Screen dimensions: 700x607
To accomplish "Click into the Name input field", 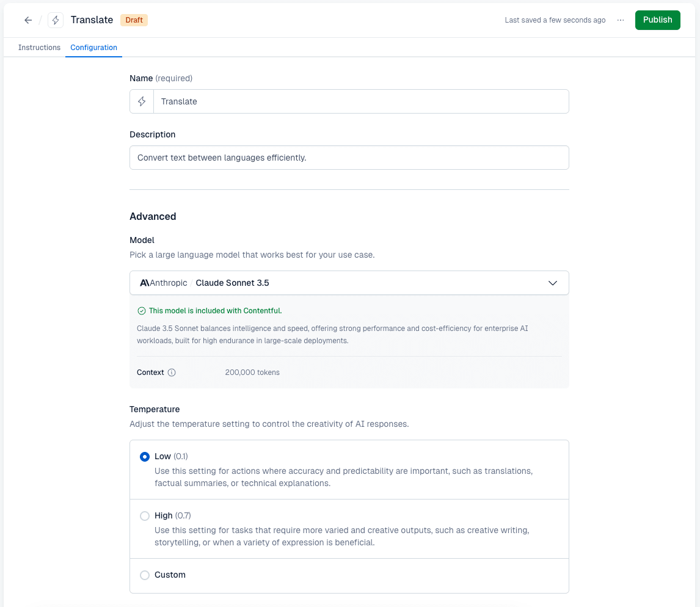I will (361, 101).
